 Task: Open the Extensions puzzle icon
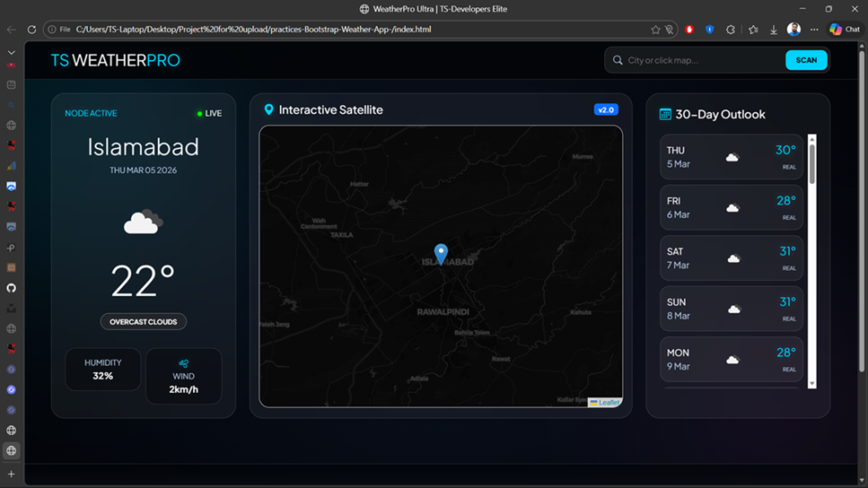pos(731,30)
